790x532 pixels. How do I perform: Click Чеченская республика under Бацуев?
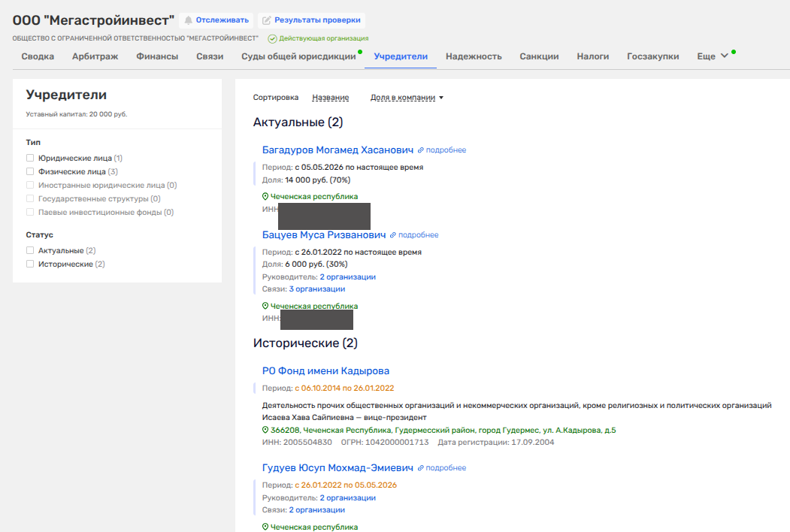click(314, 306)
